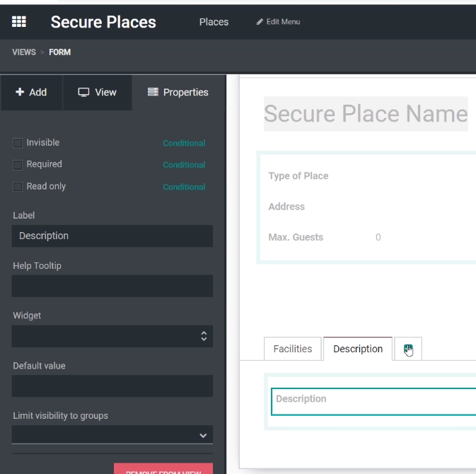The image size is (476, 474).
Task: Click the Secure Places app title
Action: coord(103,22)
